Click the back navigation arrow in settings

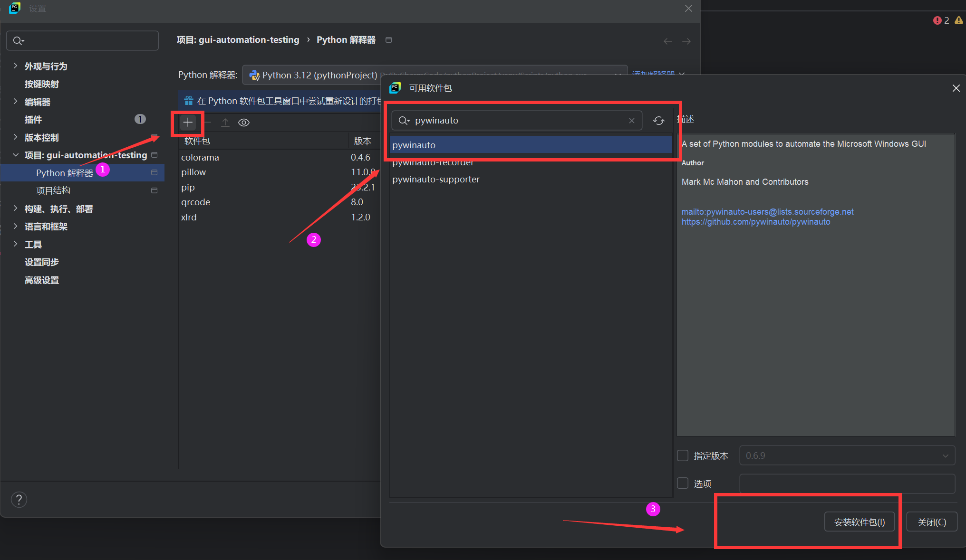[x=668, y=41]
